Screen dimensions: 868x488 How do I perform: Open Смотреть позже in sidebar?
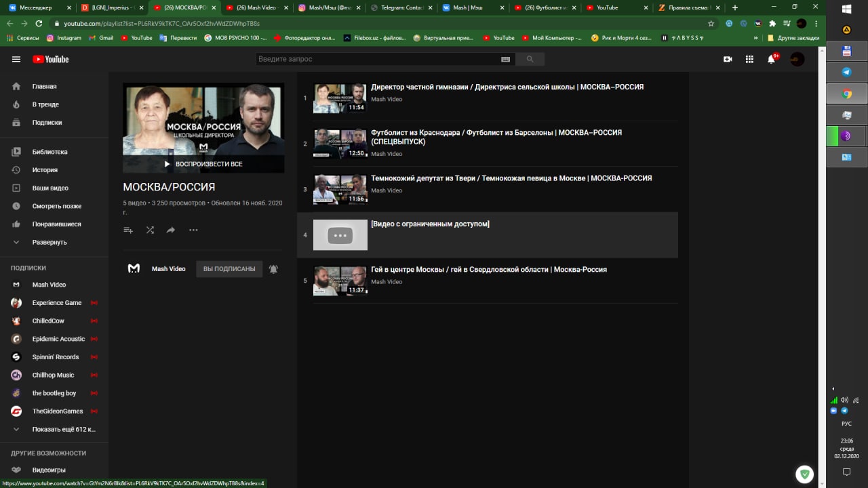(x=54, y=206)
